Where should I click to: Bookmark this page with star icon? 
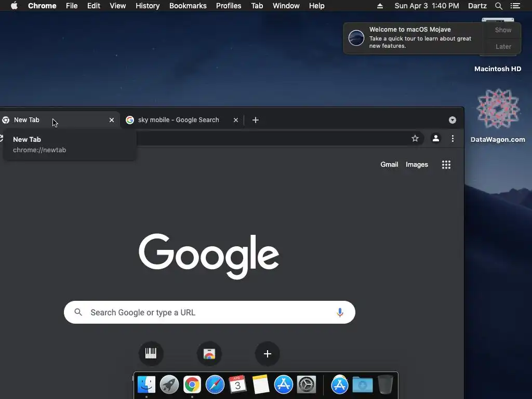coord(415,138)
